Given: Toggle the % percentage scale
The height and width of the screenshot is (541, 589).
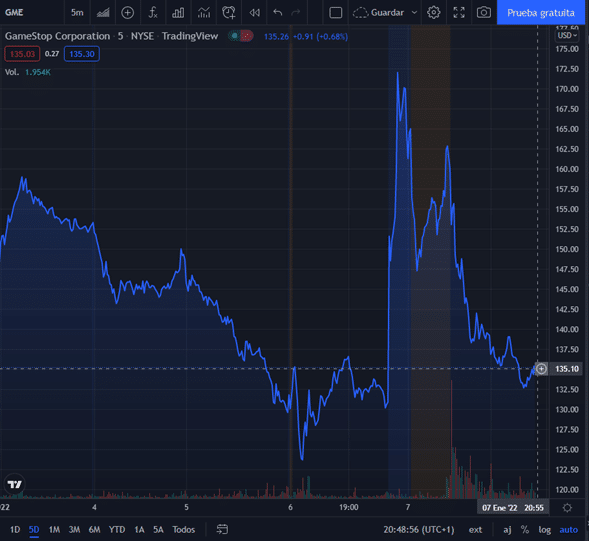Looking at the screenshot, I should [x=525, y=529].
